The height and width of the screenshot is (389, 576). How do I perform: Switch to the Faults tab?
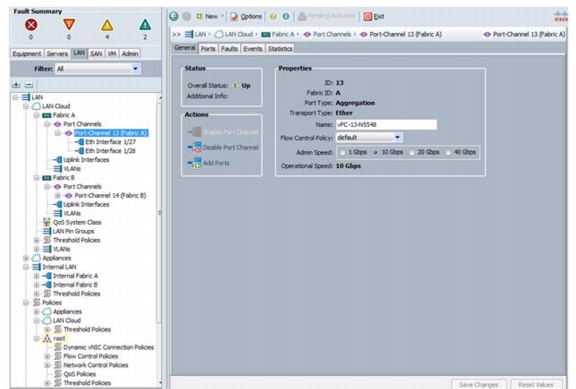pyautogui.click(x=229, y=48)
